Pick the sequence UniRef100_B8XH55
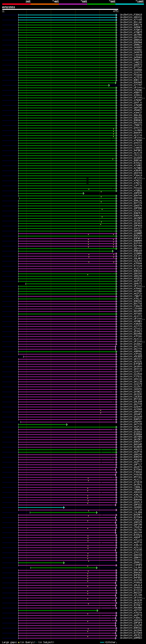 pos(131,311)
